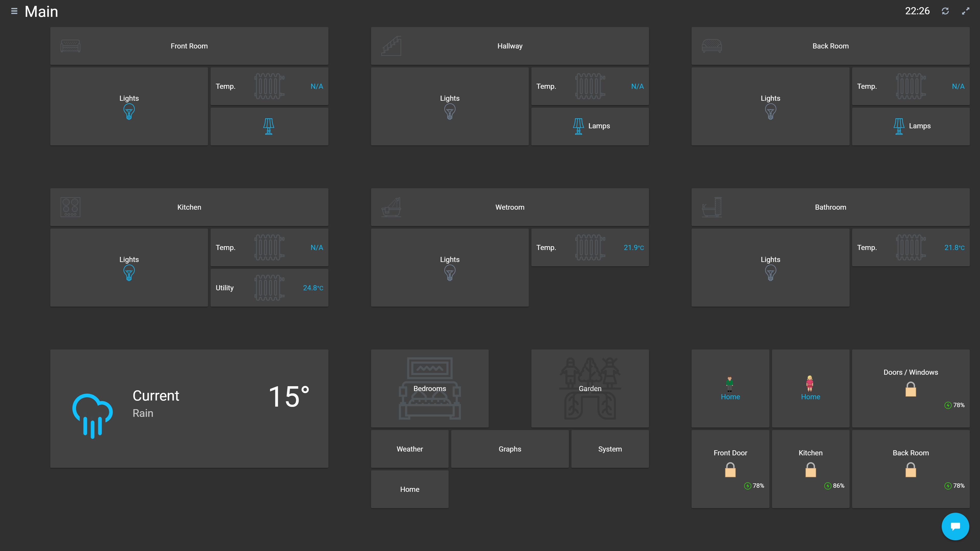Open the hamburger menu icon

tap(14, 11)
